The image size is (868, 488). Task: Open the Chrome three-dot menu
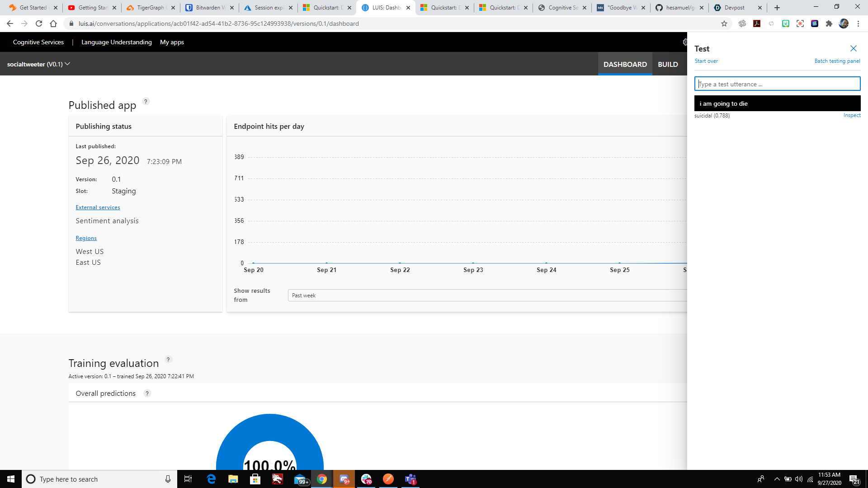[x=858, y=23]
